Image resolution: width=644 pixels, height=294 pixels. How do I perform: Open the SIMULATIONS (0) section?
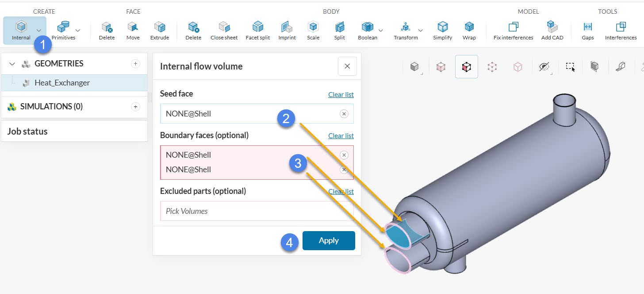coord(51,107)
